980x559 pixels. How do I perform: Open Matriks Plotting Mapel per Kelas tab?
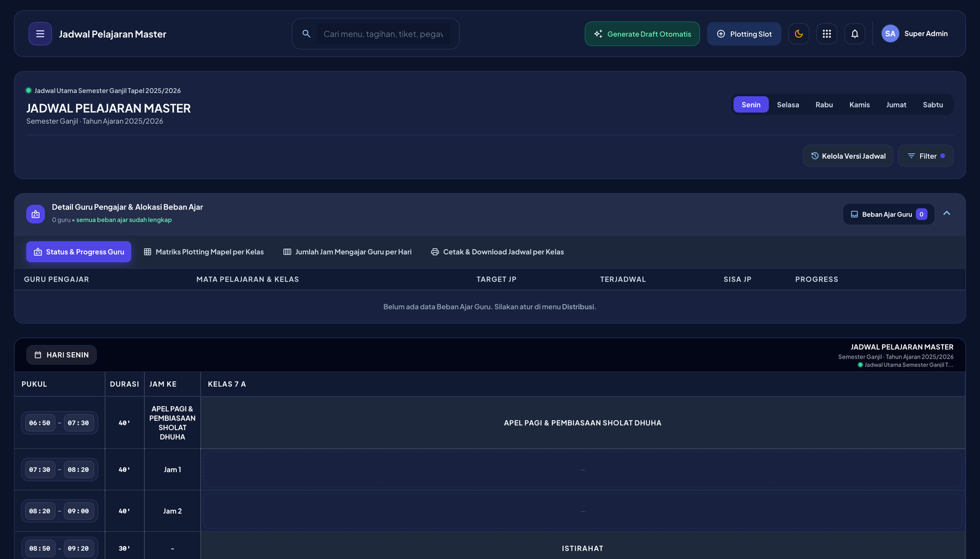[x=204, y=252]
